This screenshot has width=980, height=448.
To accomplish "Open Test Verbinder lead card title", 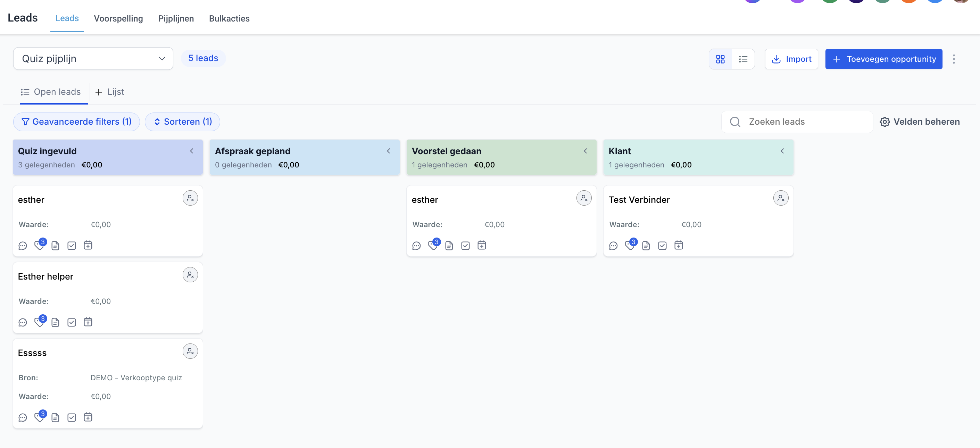I will 639,200.
